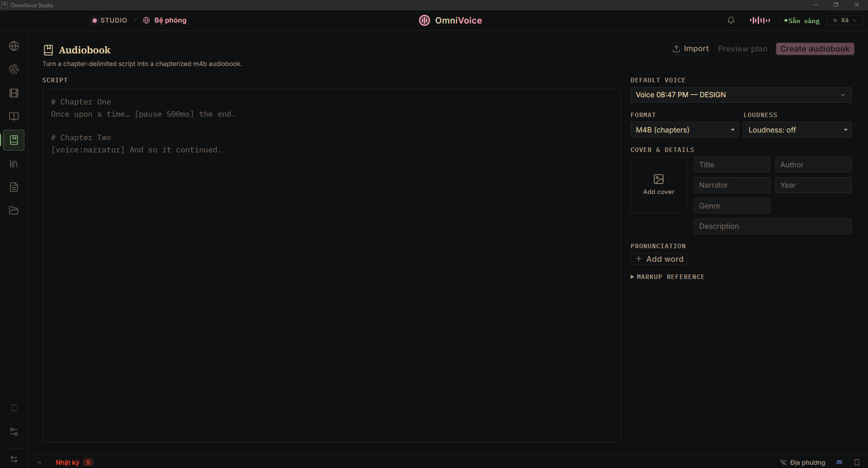Image resolution: width=868 pixels, height=468 pixels.
Task: Select the active Audiobook bookmark icon in sidebar
Action: 14,140
